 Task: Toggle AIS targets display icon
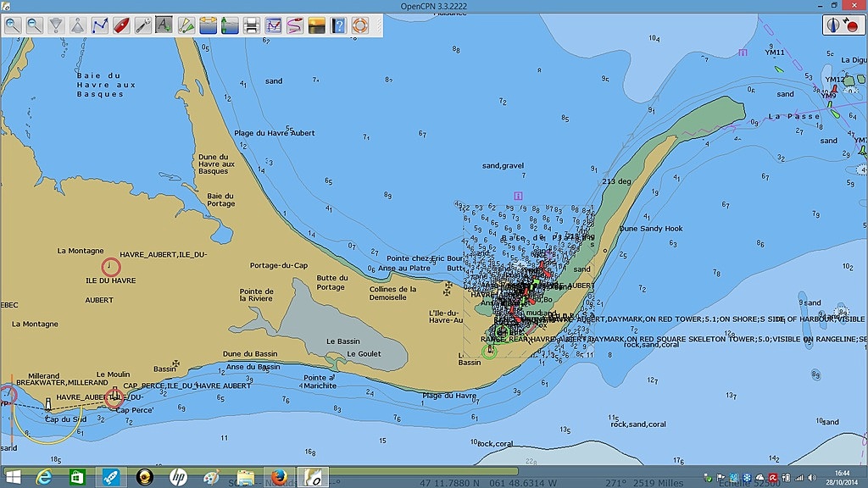(186, 25)
